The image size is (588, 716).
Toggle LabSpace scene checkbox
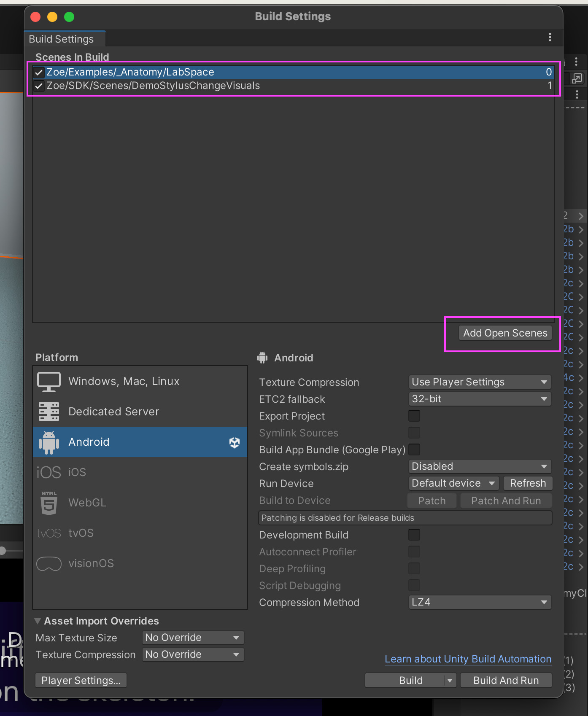tap(39, 72)
